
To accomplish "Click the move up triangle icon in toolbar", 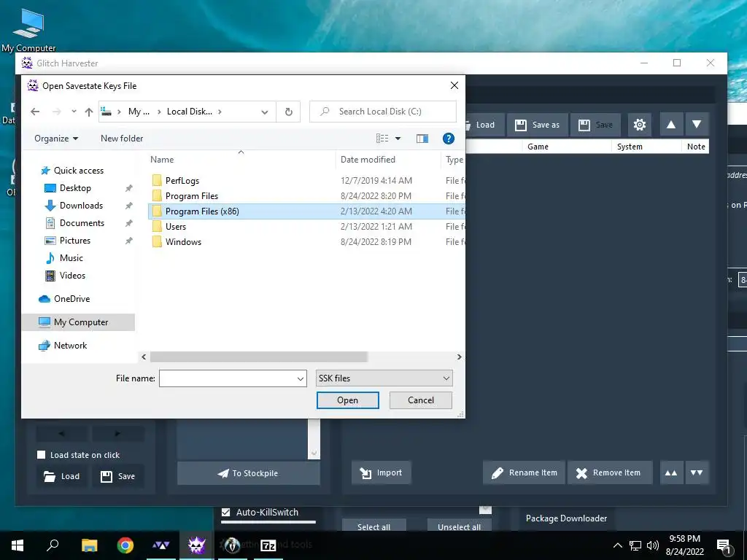I will tap(671, 125).
